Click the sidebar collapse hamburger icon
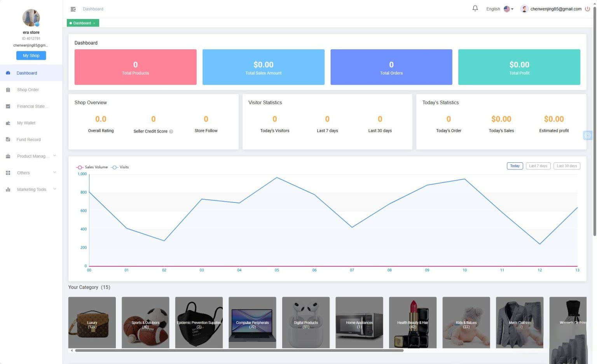 click(73, 9)
